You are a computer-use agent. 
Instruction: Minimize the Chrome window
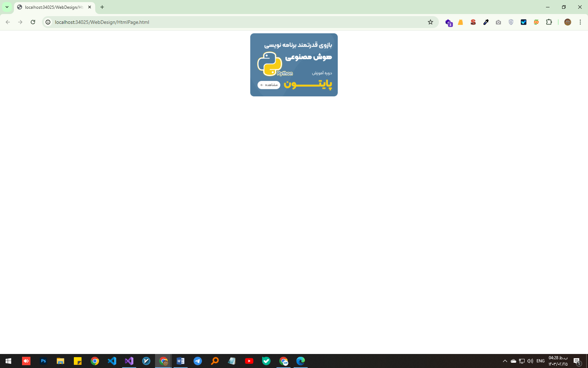[x=548, y=7]
